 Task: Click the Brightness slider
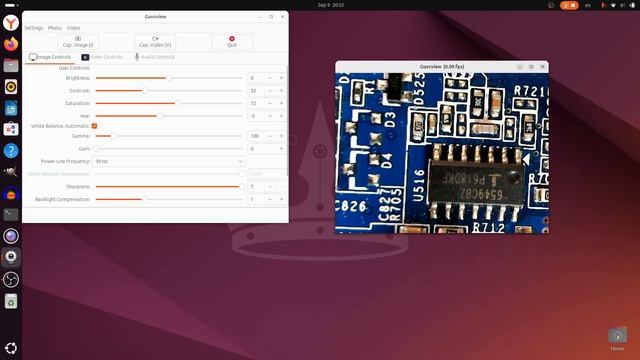[x=169, y=78]
